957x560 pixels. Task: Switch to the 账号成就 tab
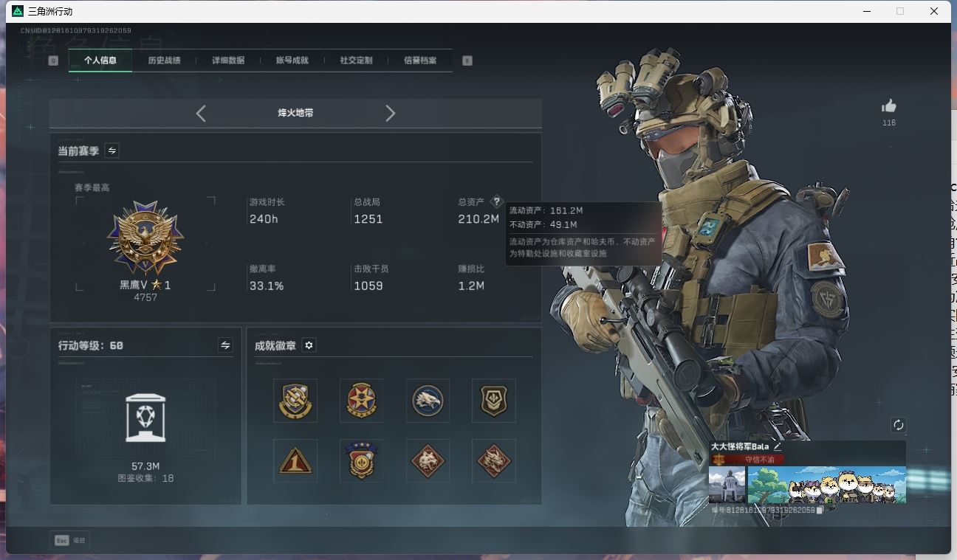pos(292,61)
